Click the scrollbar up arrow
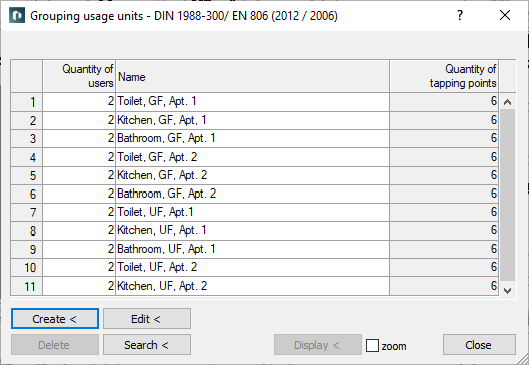 507,102
